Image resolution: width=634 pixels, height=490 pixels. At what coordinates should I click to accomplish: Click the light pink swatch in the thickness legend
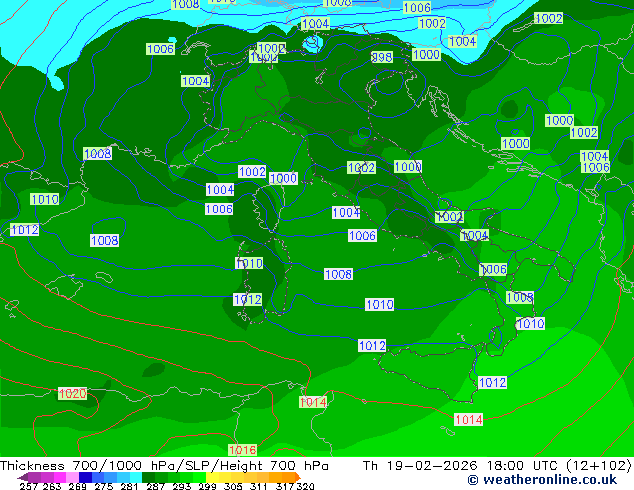[72, 477]
